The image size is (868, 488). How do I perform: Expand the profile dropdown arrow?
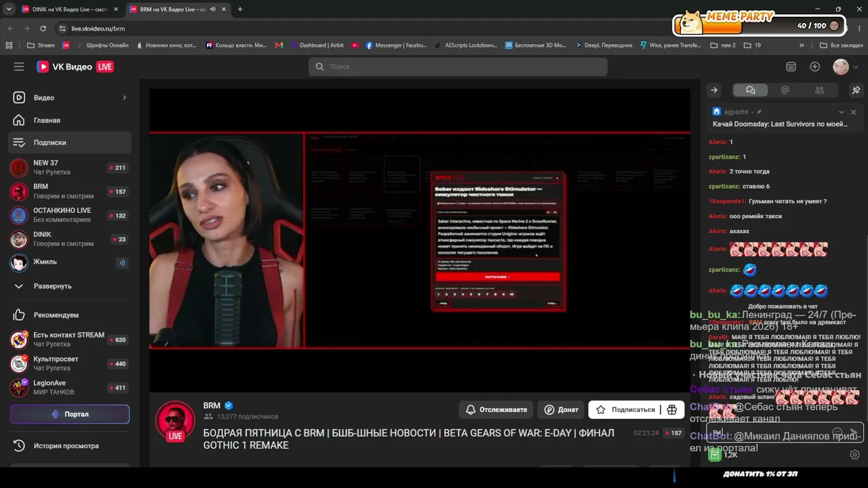[854, 66]
